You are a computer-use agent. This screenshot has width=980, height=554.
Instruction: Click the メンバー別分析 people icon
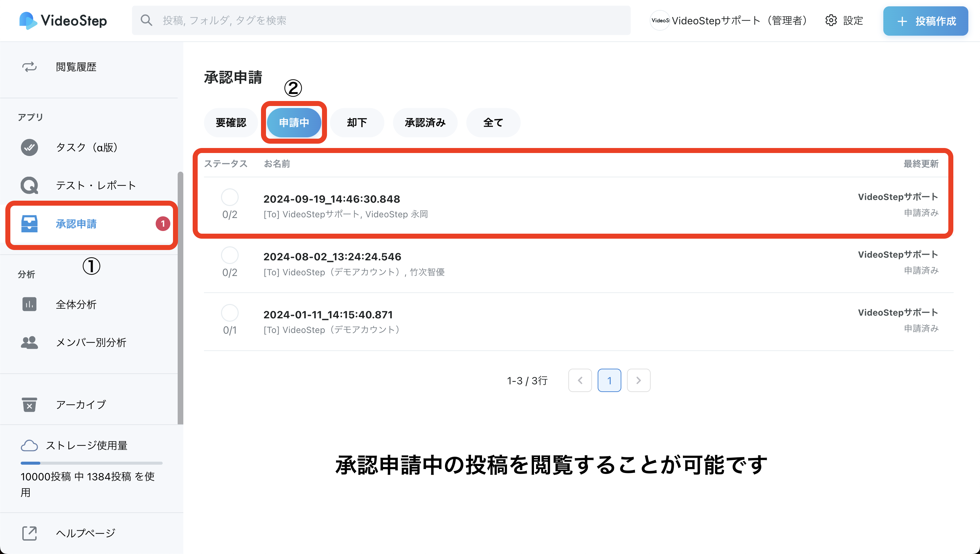pos(29,342)
